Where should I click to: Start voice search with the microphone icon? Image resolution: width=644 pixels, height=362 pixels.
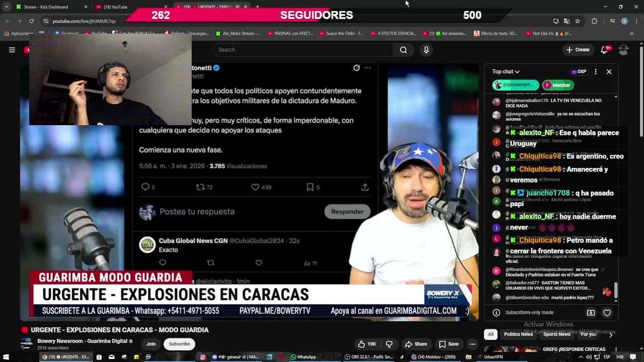click(426, 50)
